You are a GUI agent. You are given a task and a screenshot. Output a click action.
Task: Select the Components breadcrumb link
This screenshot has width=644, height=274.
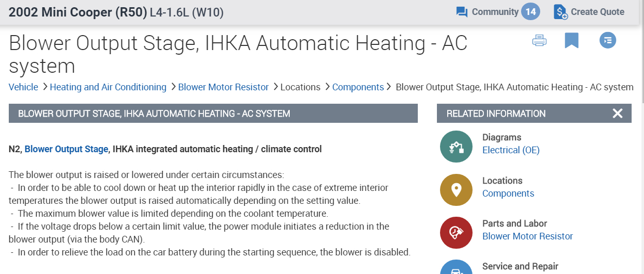[x=358, y=87]
